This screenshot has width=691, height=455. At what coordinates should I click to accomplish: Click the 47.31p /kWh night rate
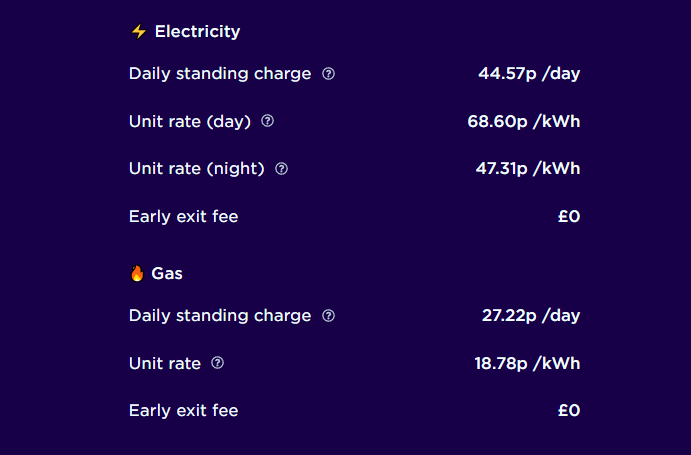[x=528, y=168]
